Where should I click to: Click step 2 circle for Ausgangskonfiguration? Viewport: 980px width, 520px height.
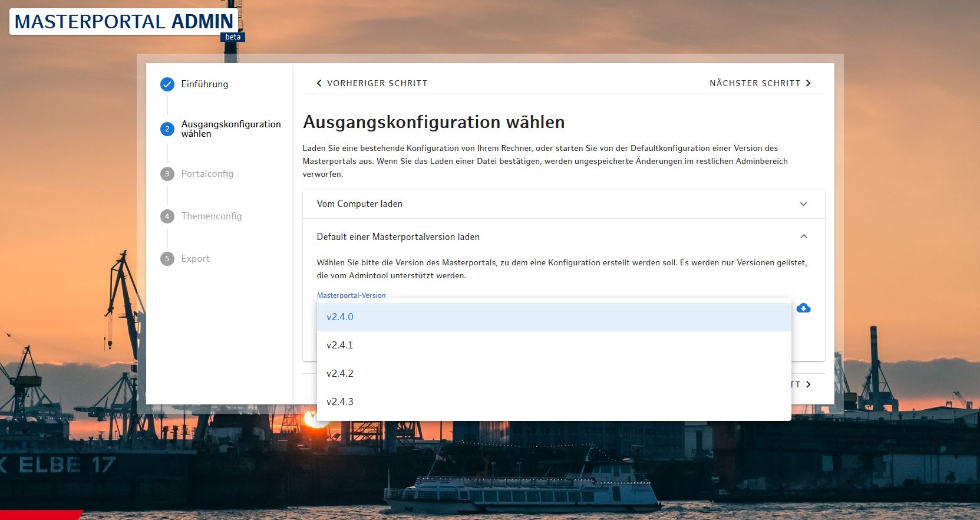(167, 129)
